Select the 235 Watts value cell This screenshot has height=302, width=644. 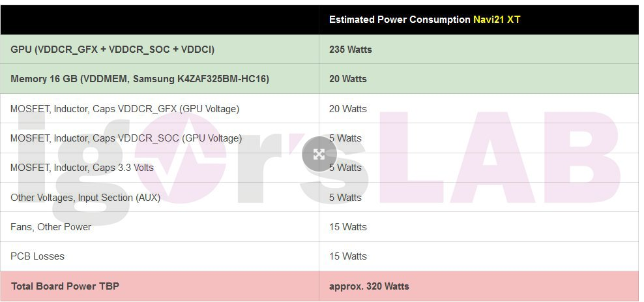pyautogui.click(x=478, y=50)
